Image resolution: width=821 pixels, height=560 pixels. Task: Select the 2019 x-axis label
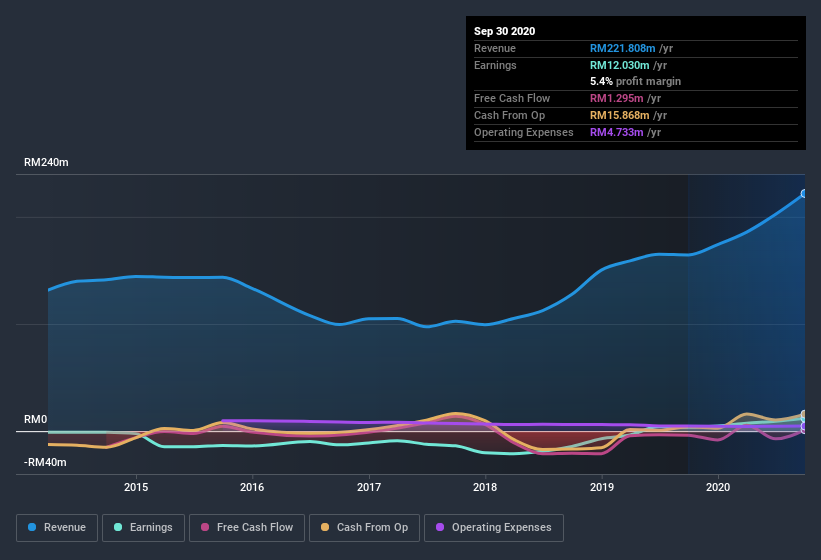pyautogui.click(x=602, y=487)
